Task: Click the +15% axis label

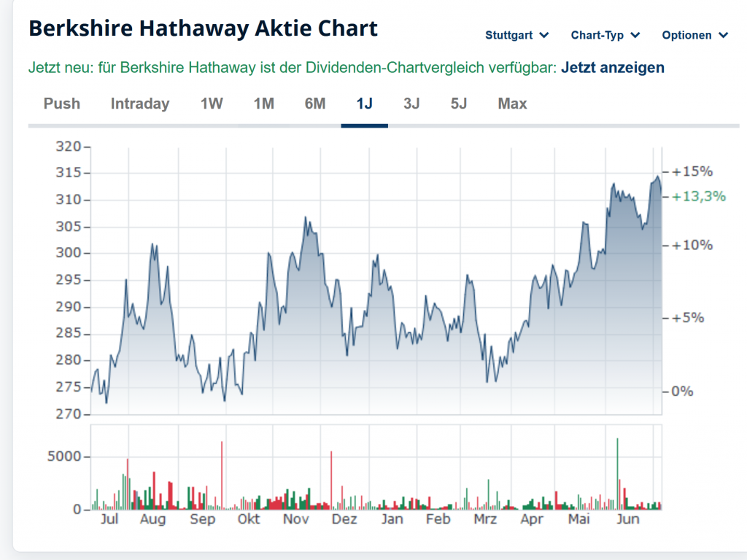Action: pyautogui.click(x=692, y=171)
